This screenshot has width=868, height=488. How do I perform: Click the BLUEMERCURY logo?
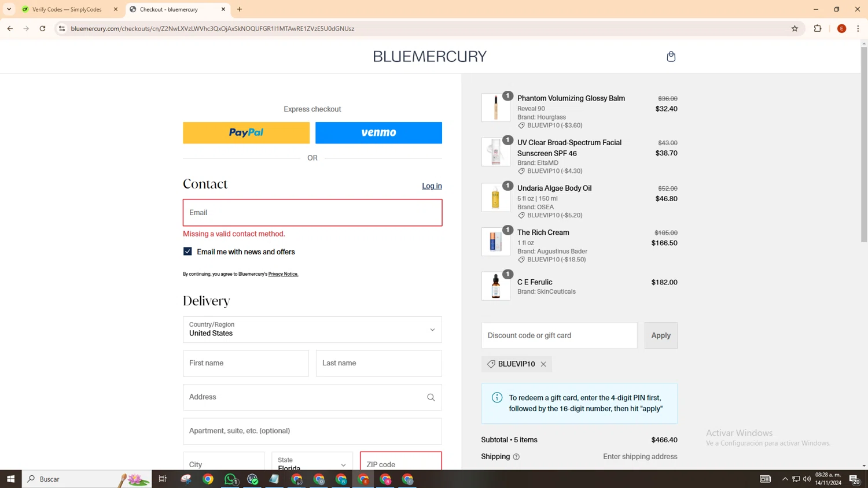click(x=429, y=57)
